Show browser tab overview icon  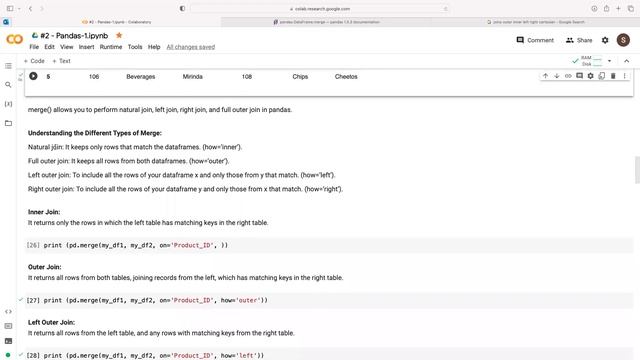pos(630,9)
